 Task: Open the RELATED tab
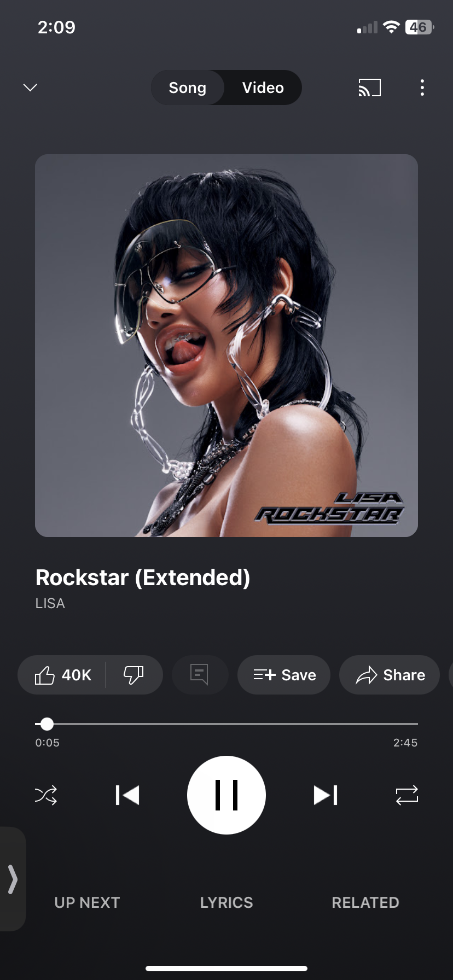(365, 902)
